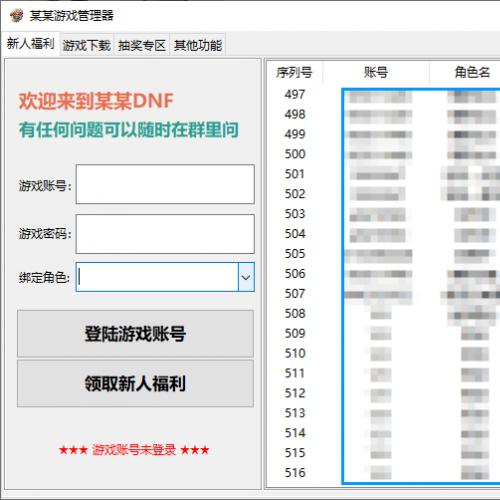Image resolution: width=500 pixels, height=500 pixels.
Task: Focus the 游戏账号 input field
Action: point(165,184)
